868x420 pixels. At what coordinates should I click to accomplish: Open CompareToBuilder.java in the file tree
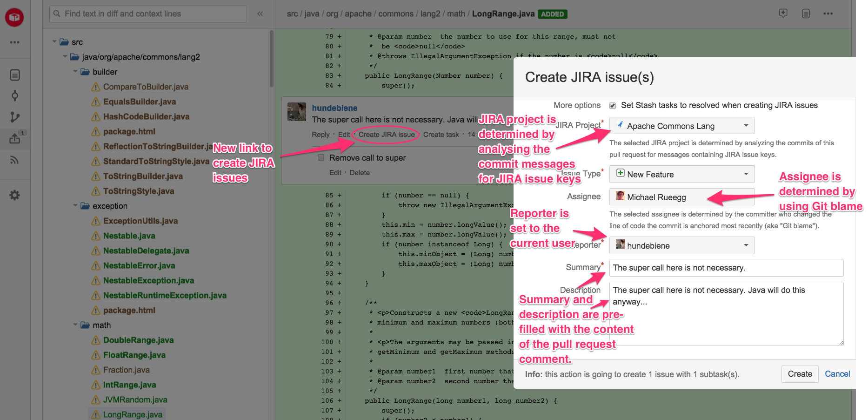(146, 87)
